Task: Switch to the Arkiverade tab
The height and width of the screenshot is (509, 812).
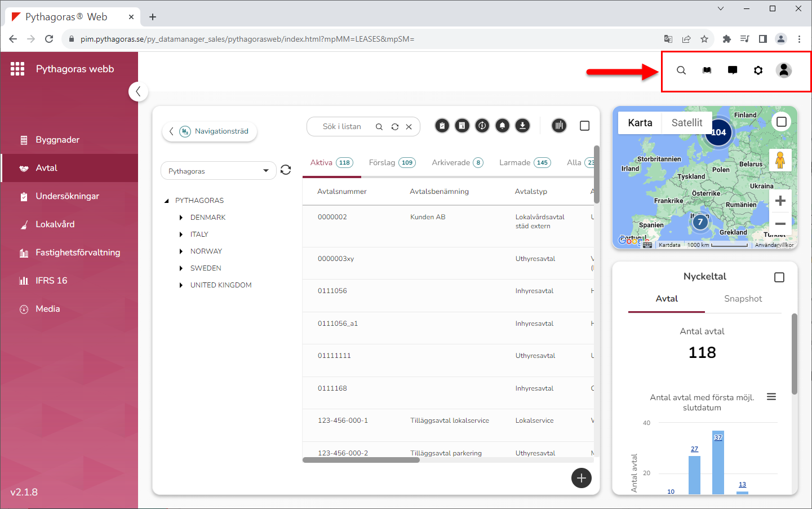Action: pyautogui.click(x=451, y=162)
